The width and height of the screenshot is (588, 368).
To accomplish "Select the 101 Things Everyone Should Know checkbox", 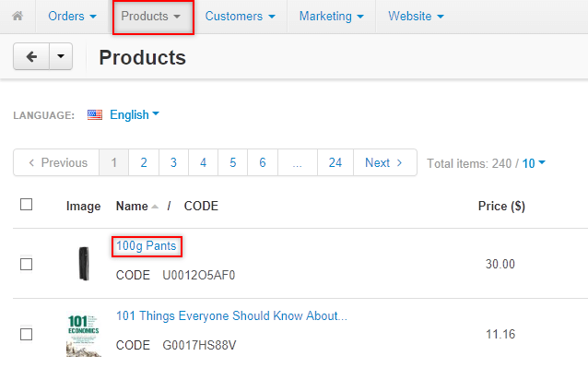I will (26, 334).
